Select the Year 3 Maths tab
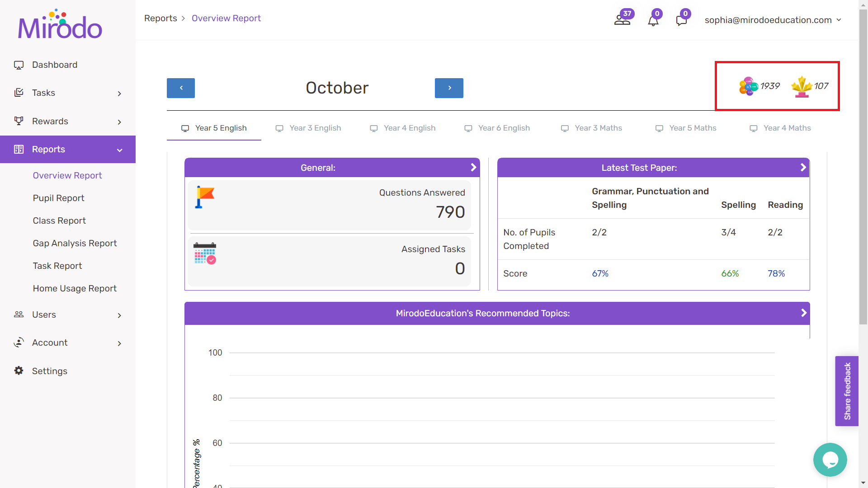Viewport: 868px width, 488px height. tap(592, 128)
